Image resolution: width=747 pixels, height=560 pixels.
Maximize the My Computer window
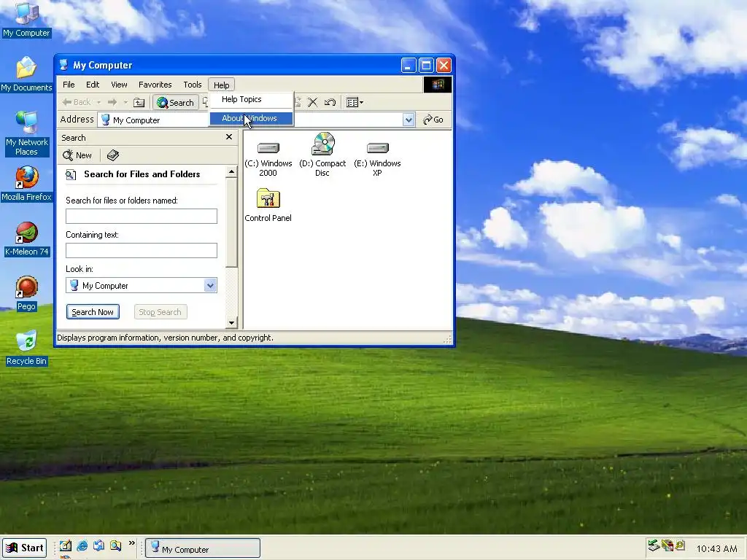tap(426, 65)
